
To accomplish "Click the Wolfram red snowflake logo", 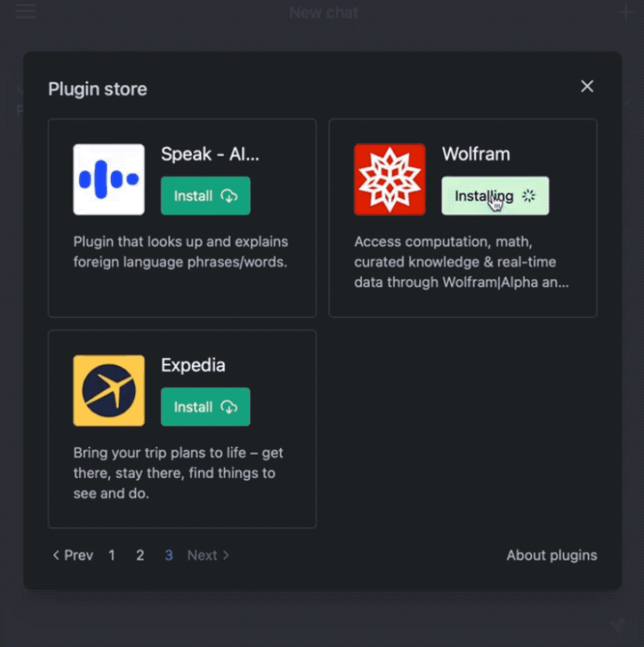I will pos(389,180).
